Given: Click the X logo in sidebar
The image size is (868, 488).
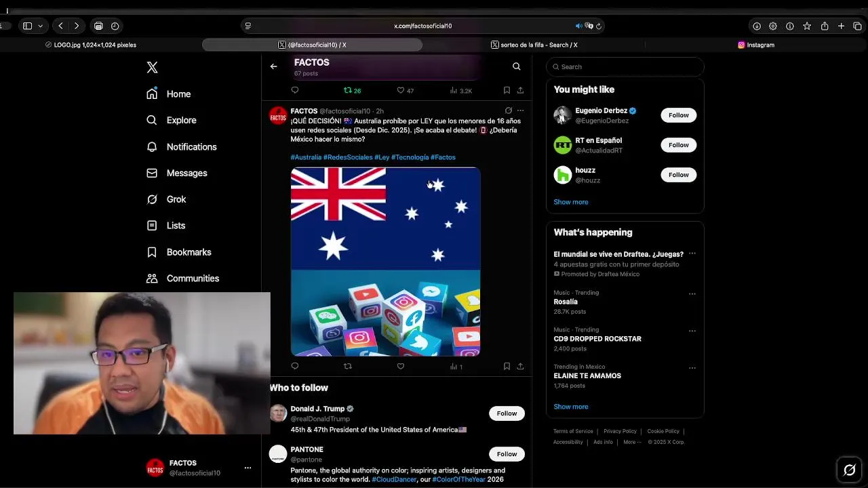Looking at the screenshot, I should pos(152,67).
